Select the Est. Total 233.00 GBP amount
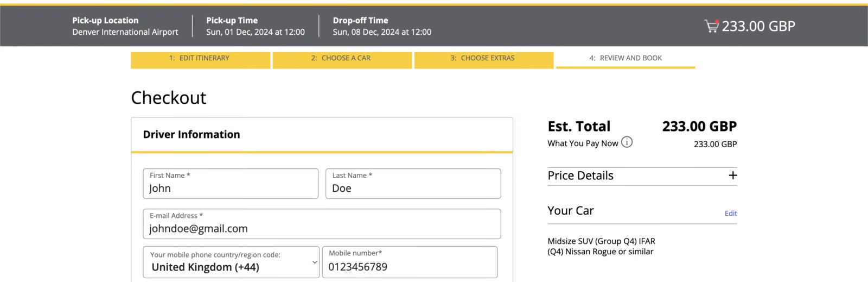Viewport: 868px width, 282px height. point(699,127)
